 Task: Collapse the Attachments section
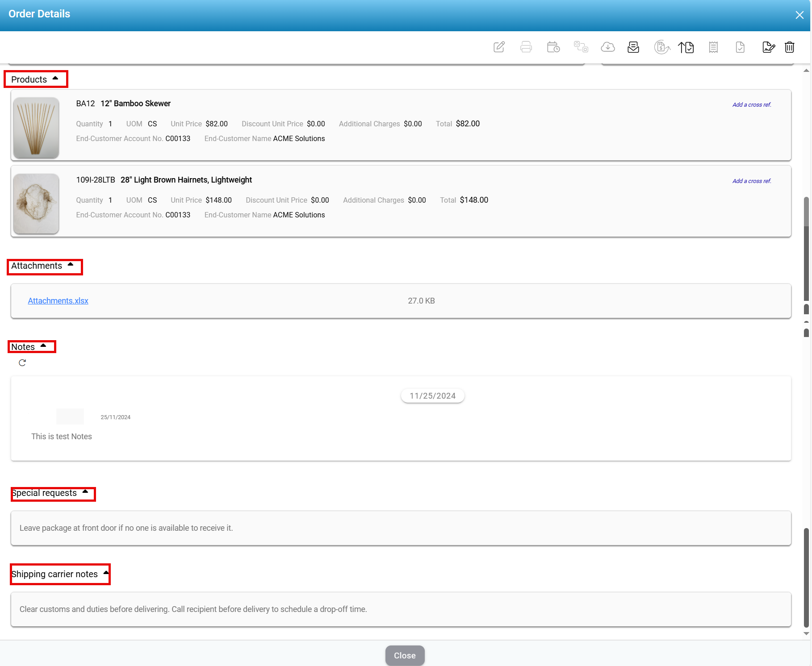(x=71, y=265)
